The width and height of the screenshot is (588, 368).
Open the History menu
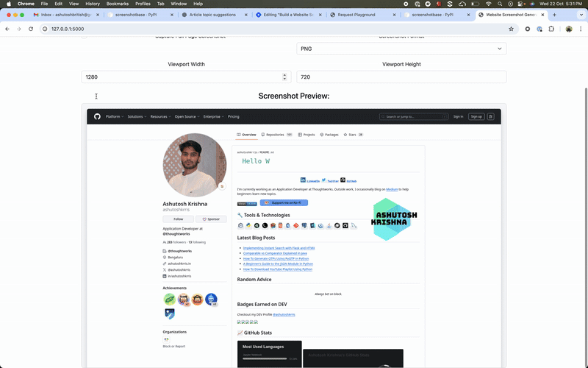coord(93,4)
